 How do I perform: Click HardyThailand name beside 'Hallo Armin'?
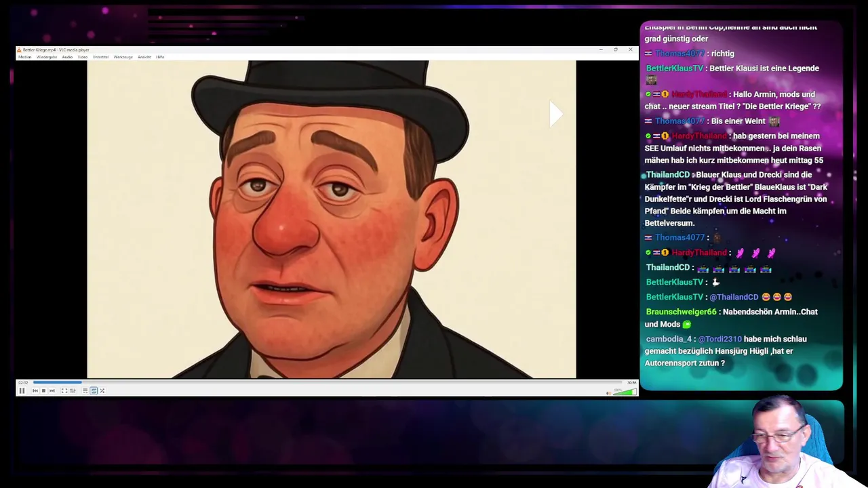coord(699,95)
